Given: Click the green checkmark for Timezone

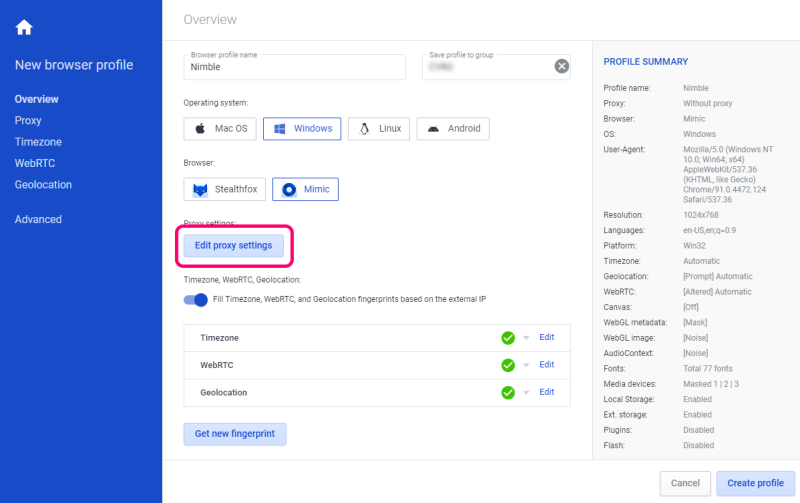Looking at the screenshot, I should [508, 338].
